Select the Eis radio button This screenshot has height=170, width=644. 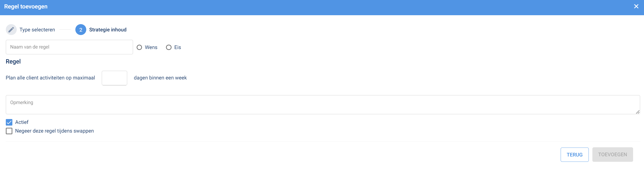[169, 47]
